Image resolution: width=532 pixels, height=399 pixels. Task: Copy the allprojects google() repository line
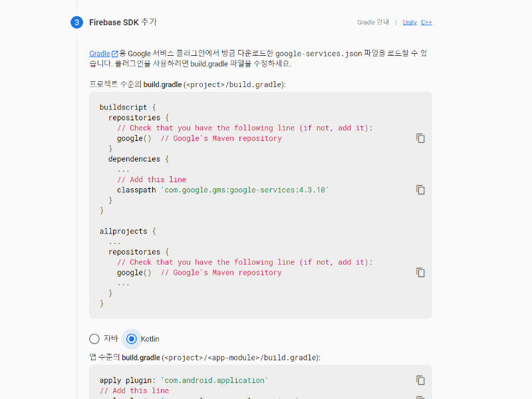click(420, 273)
